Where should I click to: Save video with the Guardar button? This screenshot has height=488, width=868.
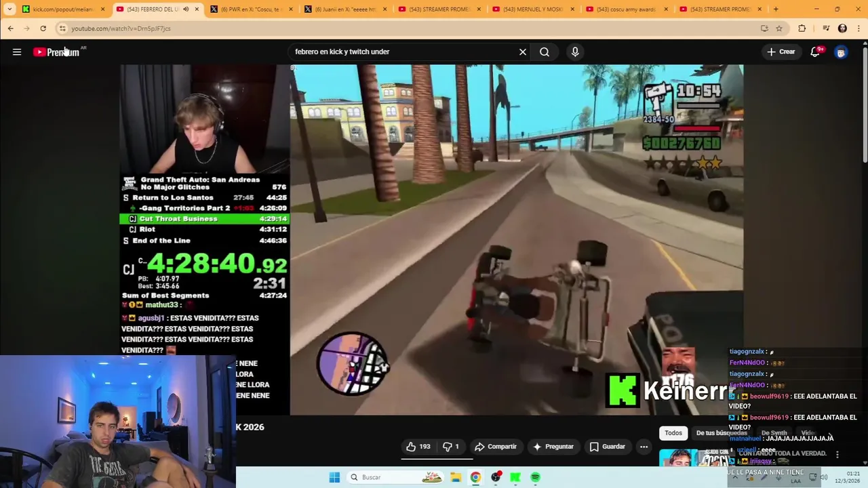coord(607,447)
